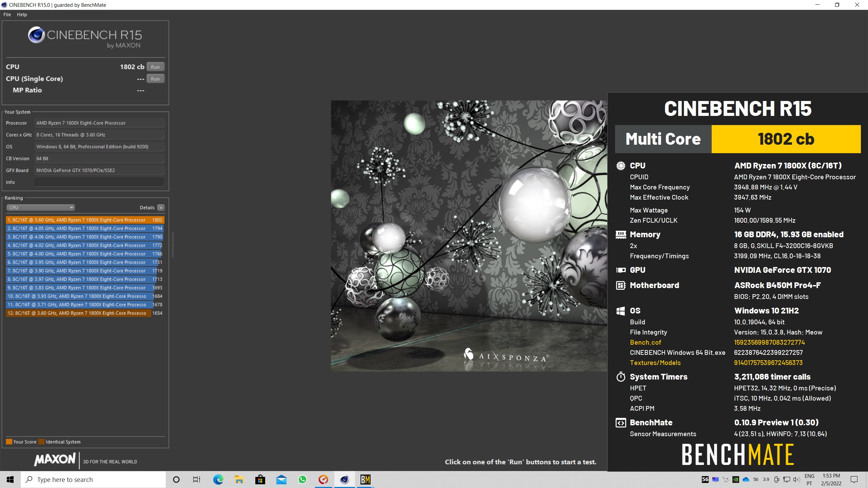Click the System Timers stopwatch icon
Image resolution: width=868 pixels, height=488 pixels.
(x=621, y=377)
